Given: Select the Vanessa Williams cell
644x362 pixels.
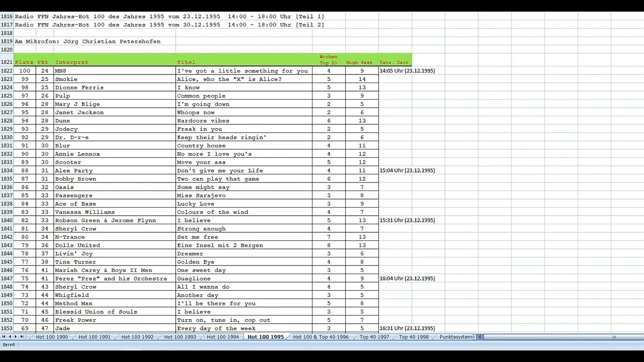Looking at the screenshot, I should click(115, 212).
